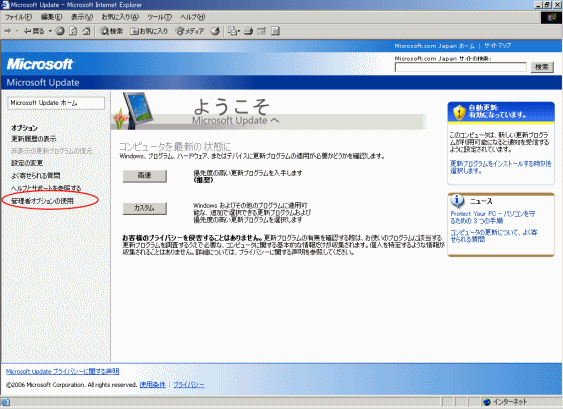Open the 編集(E) menu

[51, 17]
